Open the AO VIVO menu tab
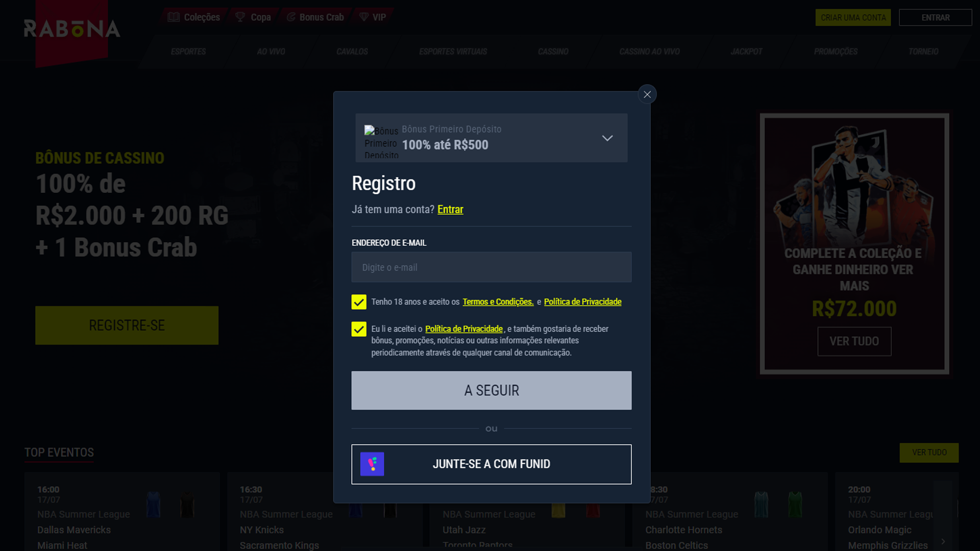Image resolution: width=980 pixels, height=551 pixels. (x=271, y=52)
